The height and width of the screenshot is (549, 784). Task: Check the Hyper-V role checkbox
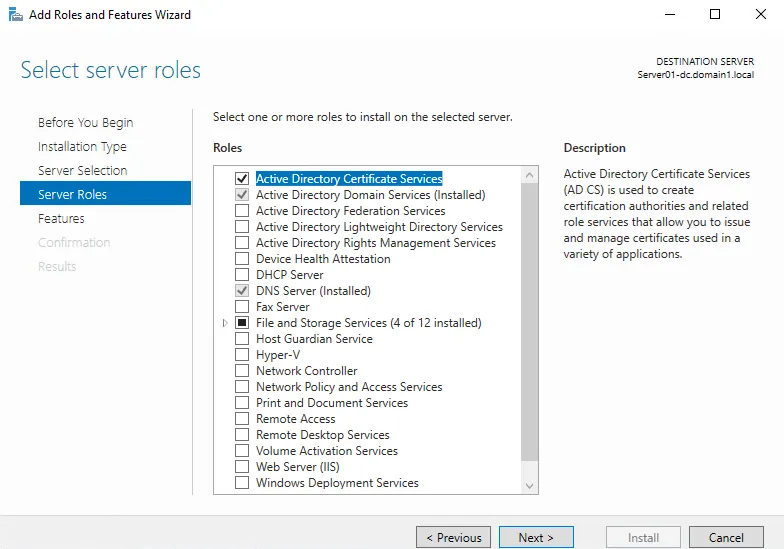242,355
